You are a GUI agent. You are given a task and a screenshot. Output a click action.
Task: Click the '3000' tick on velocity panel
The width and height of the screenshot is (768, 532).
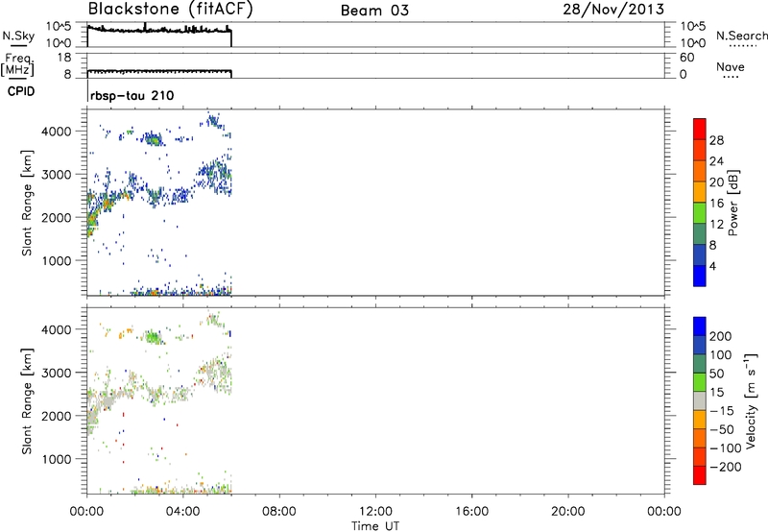(56, 373)
